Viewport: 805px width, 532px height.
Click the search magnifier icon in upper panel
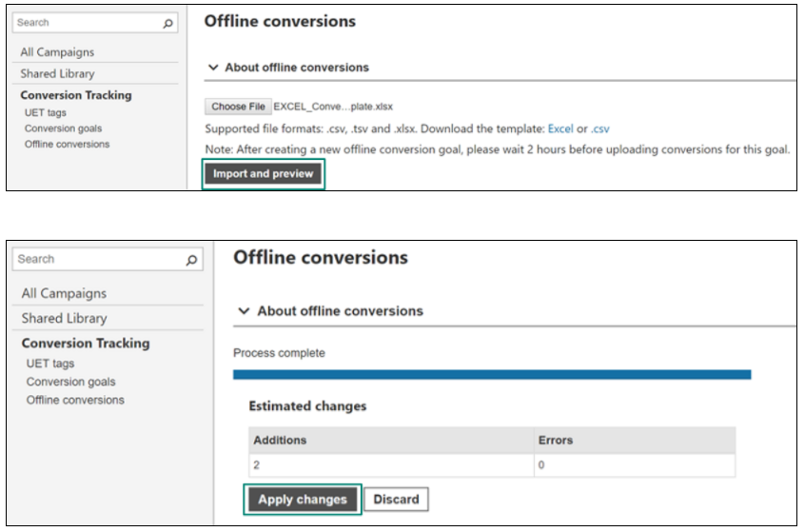167,24
